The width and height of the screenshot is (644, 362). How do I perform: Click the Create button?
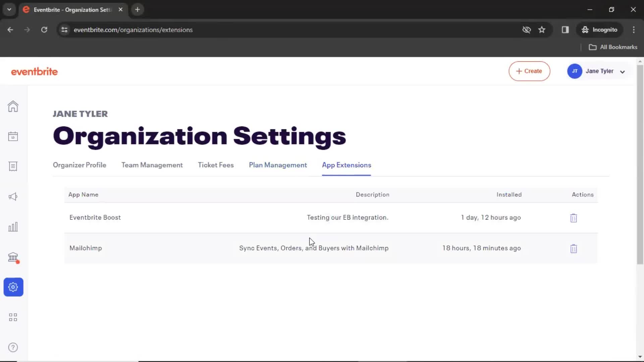click(529, 71)
